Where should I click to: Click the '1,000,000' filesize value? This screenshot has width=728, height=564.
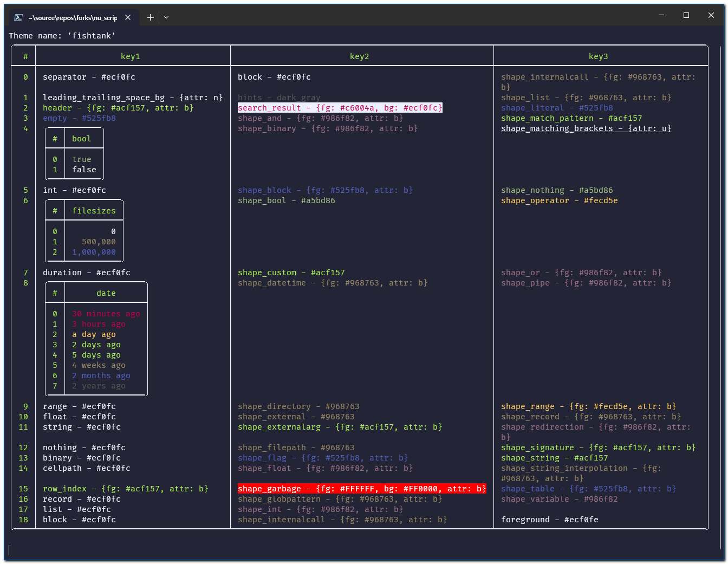(x=94, y=252)
